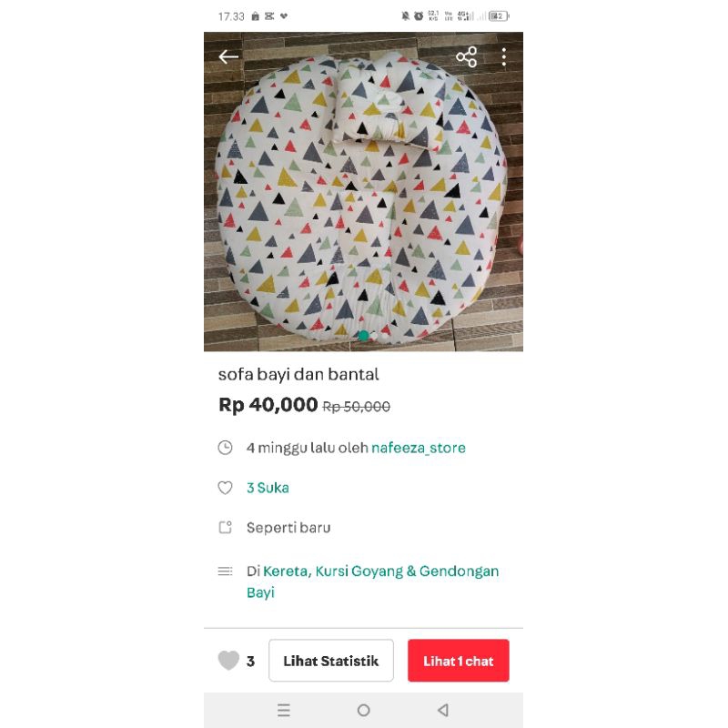
Task: Click the red Lihat 1 chat button
Action: 459,661
